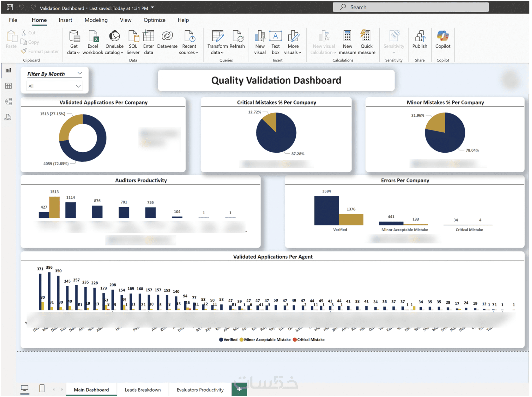Click the Publish icon
This screenshot has width=532, height=397.
click(420, 36)
